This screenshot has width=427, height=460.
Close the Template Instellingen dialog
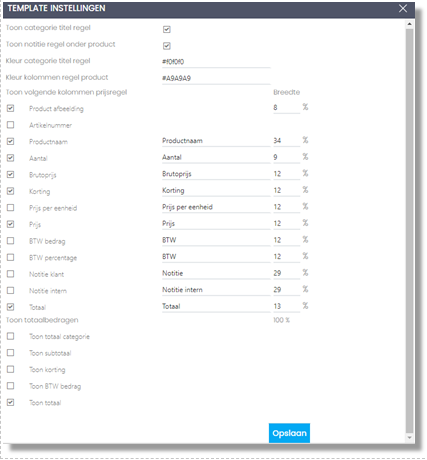(403, 8)
